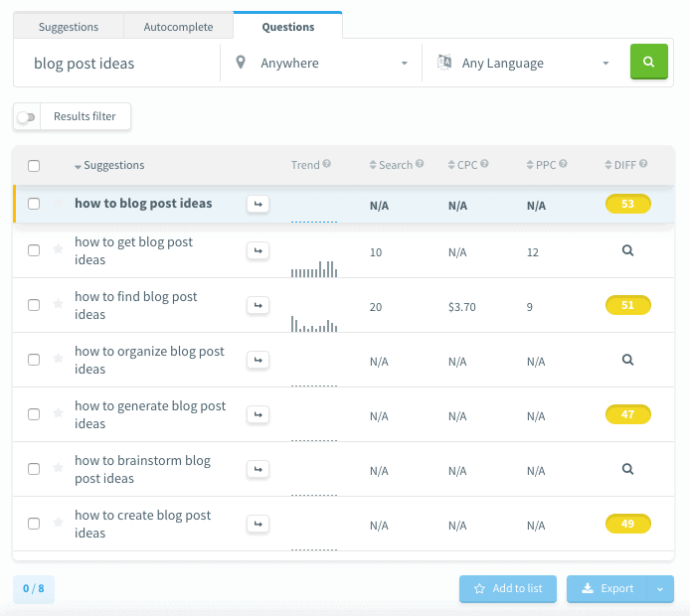Screen dimensions: 690x616
Task: Open the Any Language dropdown
Action: coord(525,63)
